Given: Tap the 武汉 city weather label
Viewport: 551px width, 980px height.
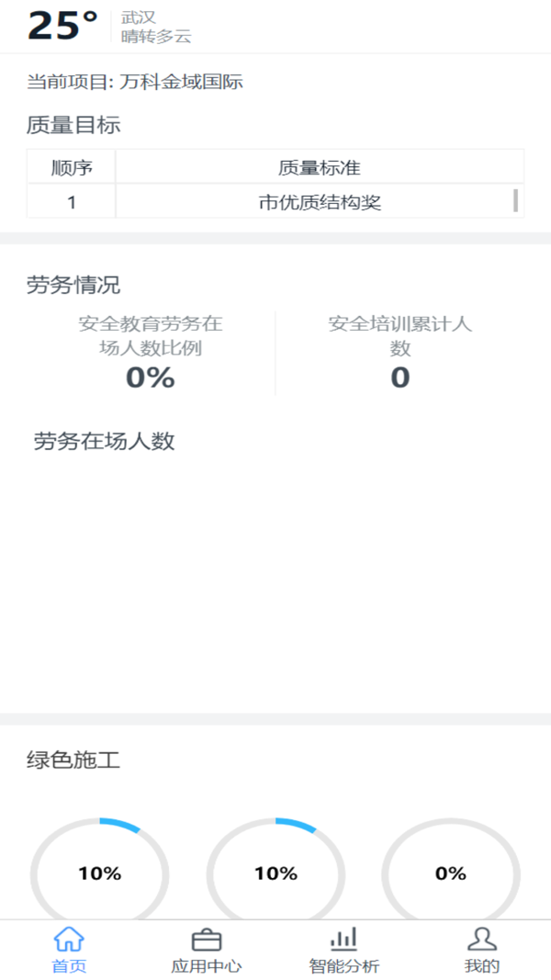Looking at the screenshot, I should (139, 17).
